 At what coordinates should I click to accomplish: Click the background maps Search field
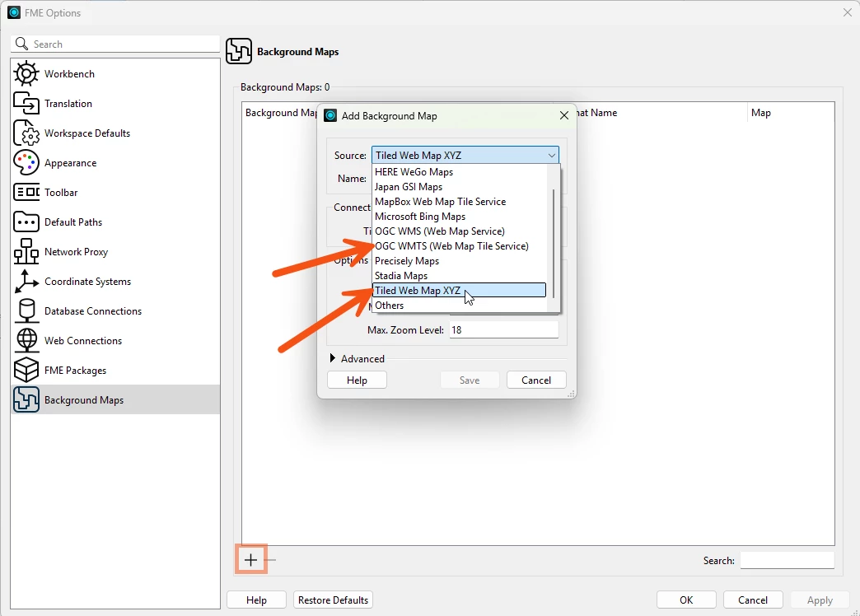coord(787,560)
